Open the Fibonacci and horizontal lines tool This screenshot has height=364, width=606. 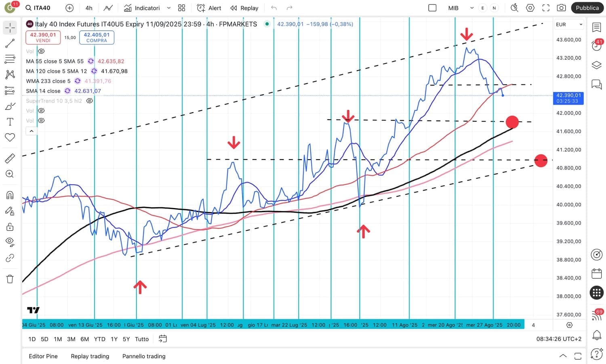(10, 59)
